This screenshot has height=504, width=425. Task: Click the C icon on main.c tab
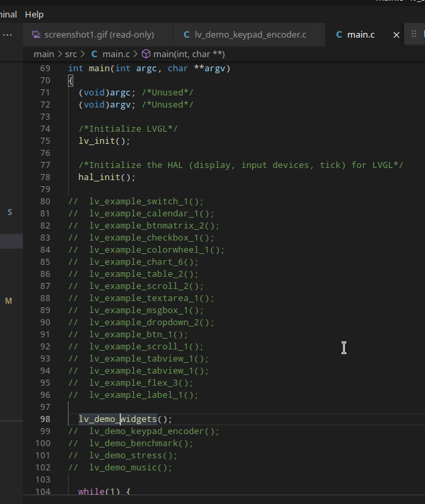click(339, 34)
